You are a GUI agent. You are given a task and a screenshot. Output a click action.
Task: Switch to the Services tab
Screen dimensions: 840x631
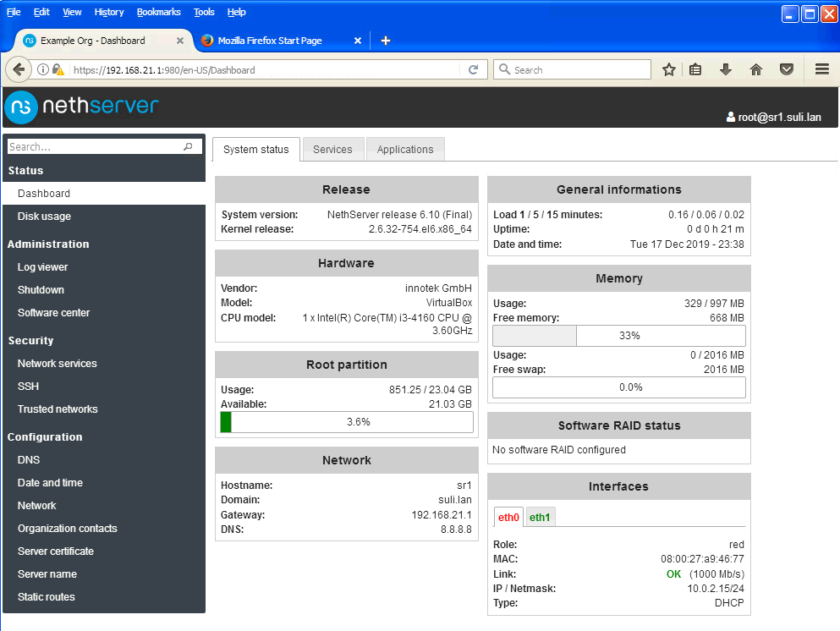[x=332, y=150]
